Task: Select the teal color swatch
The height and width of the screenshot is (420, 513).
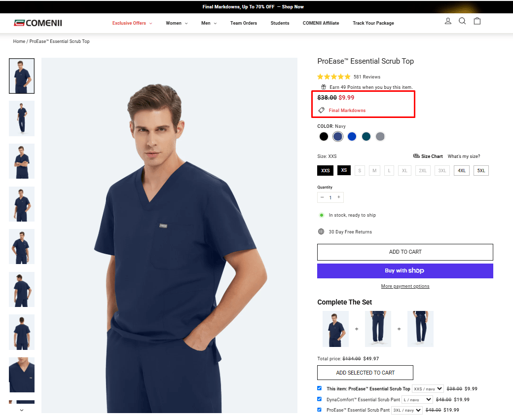Action: (366, 136)
